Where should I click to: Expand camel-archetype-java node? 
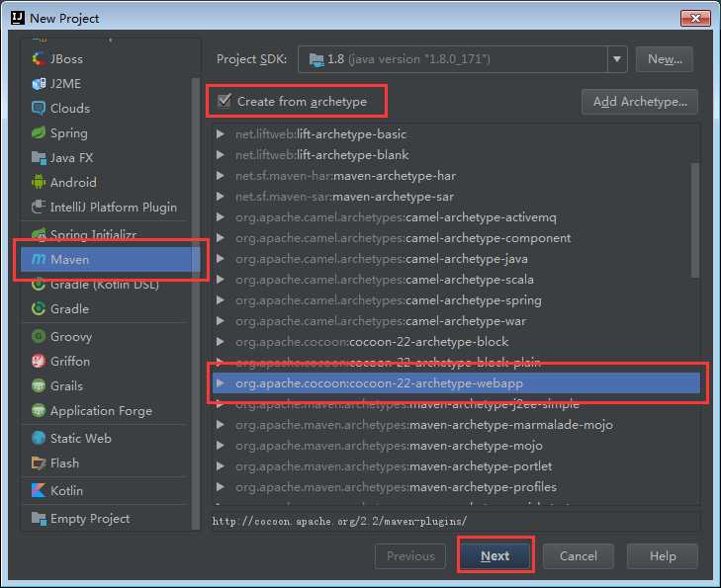221,259
